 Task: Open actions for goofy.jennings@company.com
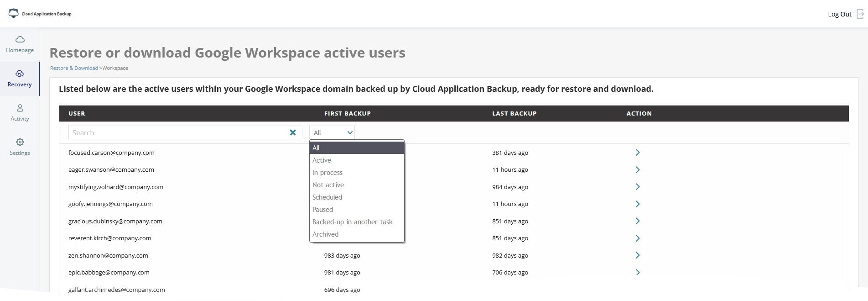click(x=638, y=204)
